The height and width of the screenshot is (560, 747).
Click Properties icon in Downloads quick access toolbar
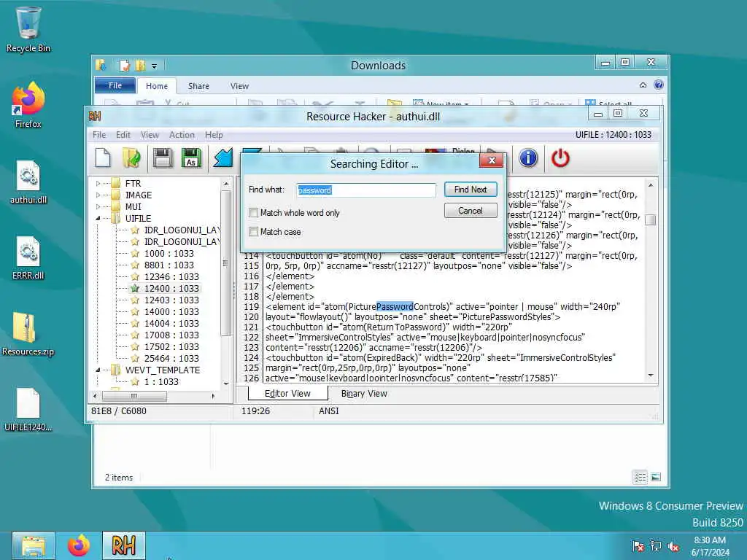click(x=124, y=65)
